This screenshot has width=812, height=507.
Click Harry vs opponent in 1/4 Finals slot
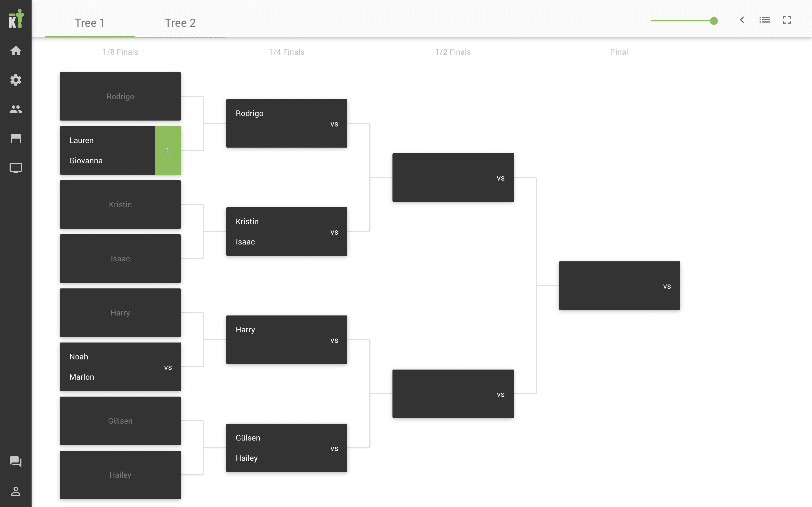point(286,339)
